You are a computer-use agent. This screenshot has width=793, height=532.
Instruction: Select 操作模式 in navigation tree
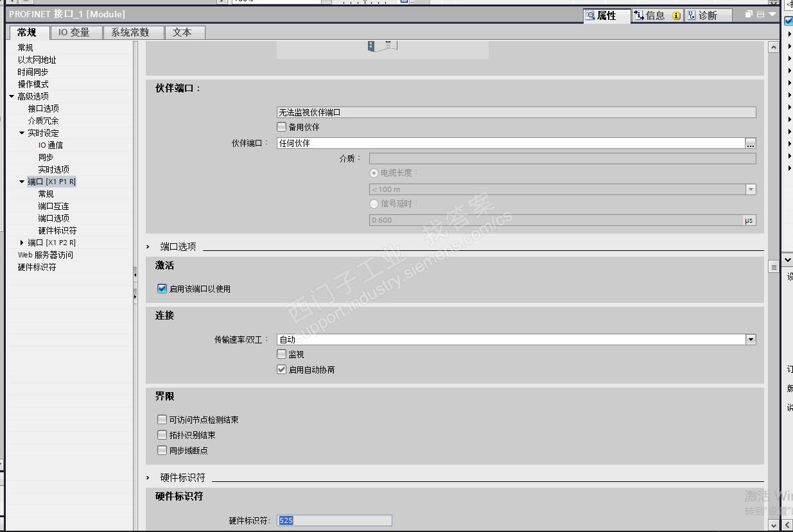pos(33,84)
